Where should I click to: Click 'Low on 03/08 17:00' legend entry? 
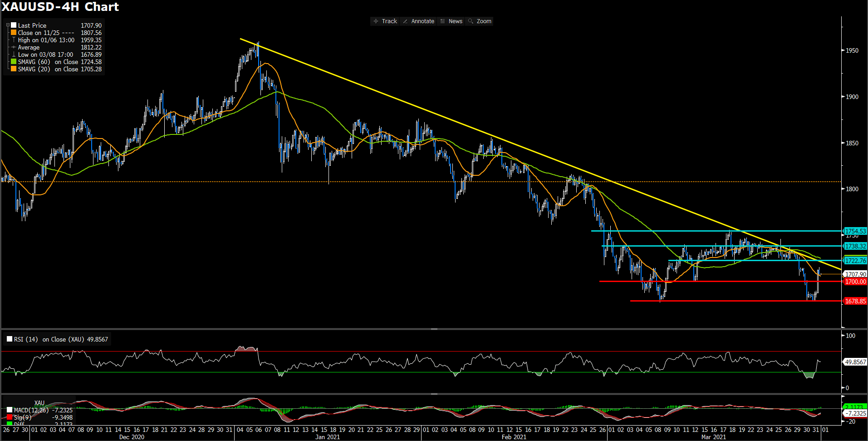(x=45, y=55)
